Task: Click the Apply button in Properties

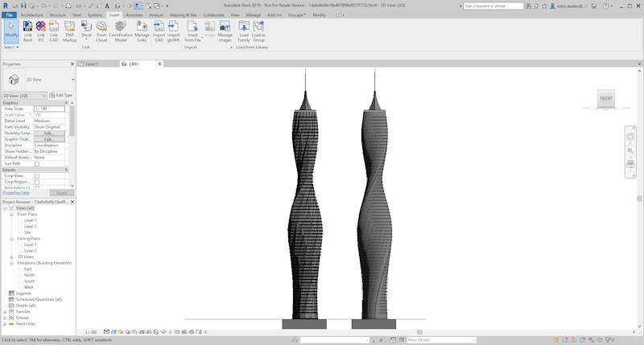Action: click(62, 193)
